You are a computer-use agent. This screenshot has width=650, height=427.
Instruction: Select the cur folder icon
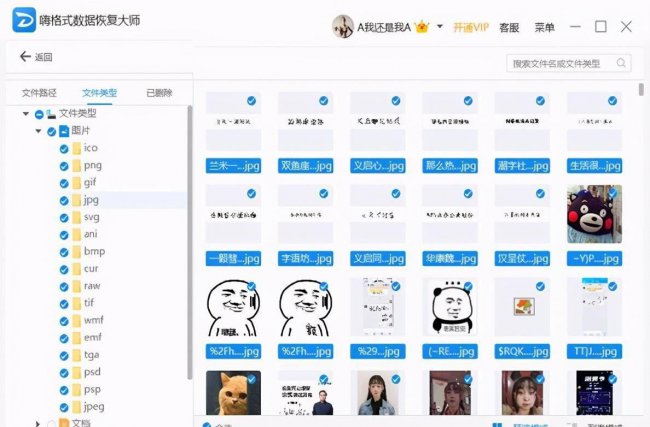click(77, 269)
